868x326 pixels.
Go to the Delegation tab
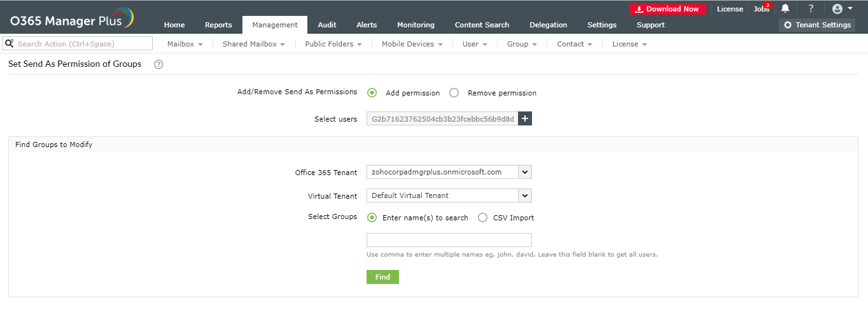[x=548, y=25]
